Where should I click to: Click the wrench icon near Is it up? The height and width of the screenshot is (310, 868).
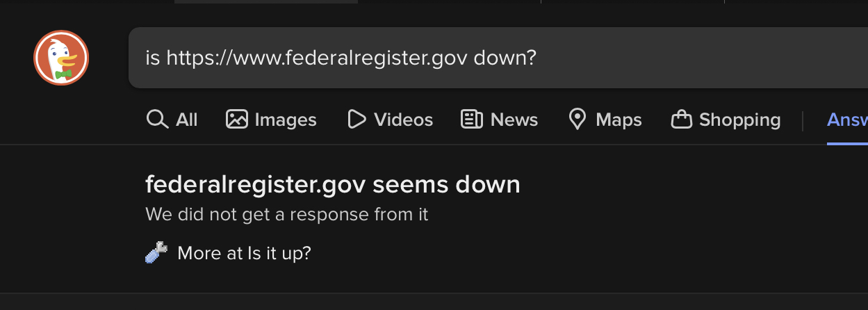[156, 252]
